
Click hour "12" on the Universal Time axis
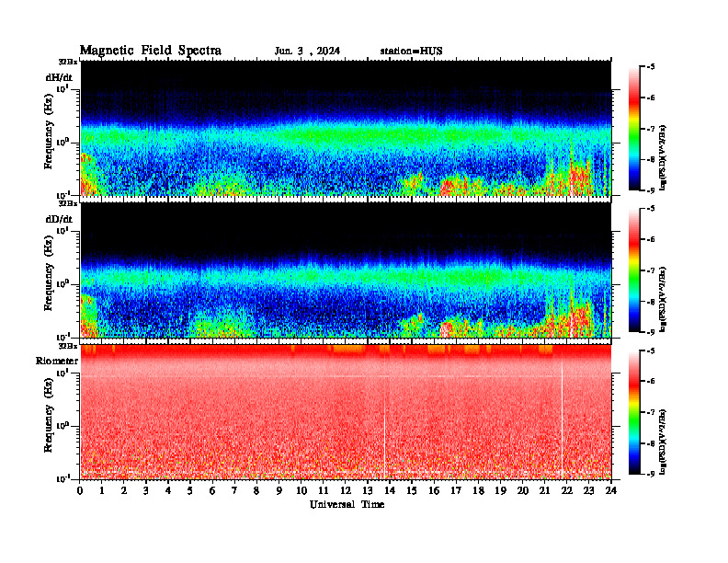click(346, 491)
